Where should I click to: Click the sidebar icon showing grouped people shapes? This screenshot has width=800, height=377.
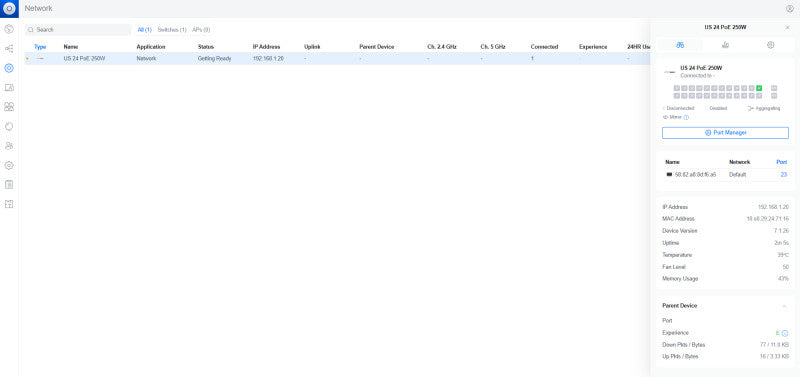pyautogui.click(x=9, y=107)
